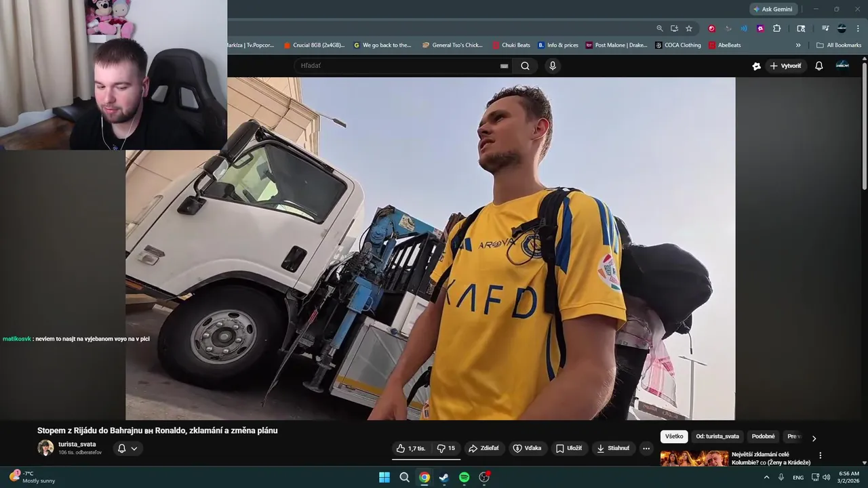This screenshot has height=488, width=868.
Task: Expand subscription options dropdown arrow
Action: pos(134,448)
